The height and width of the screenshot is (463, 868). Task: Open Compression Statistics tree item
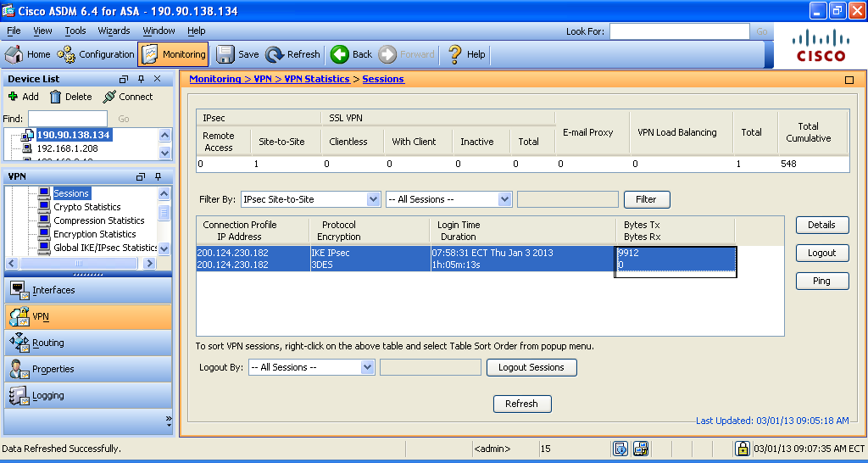98,220
